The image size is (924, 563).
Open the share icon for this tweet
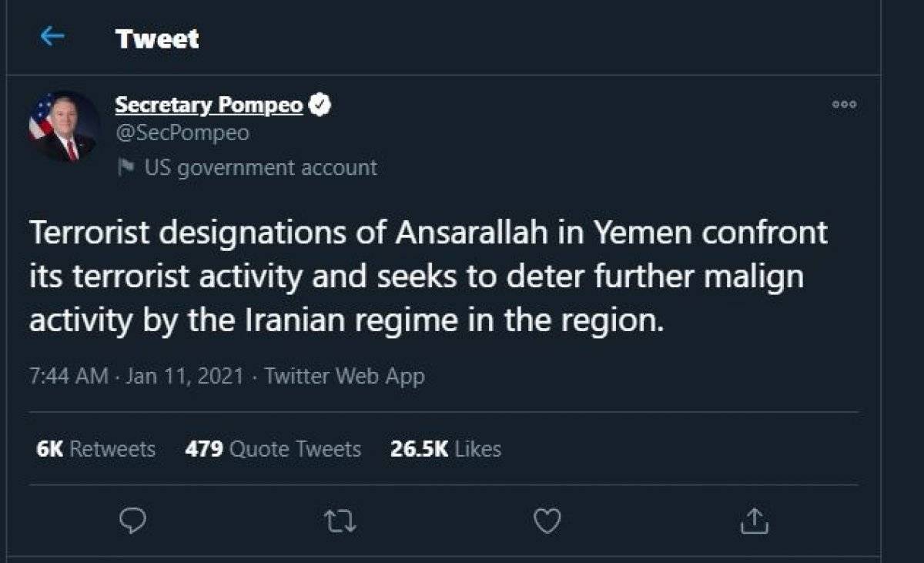coord(755,522)
